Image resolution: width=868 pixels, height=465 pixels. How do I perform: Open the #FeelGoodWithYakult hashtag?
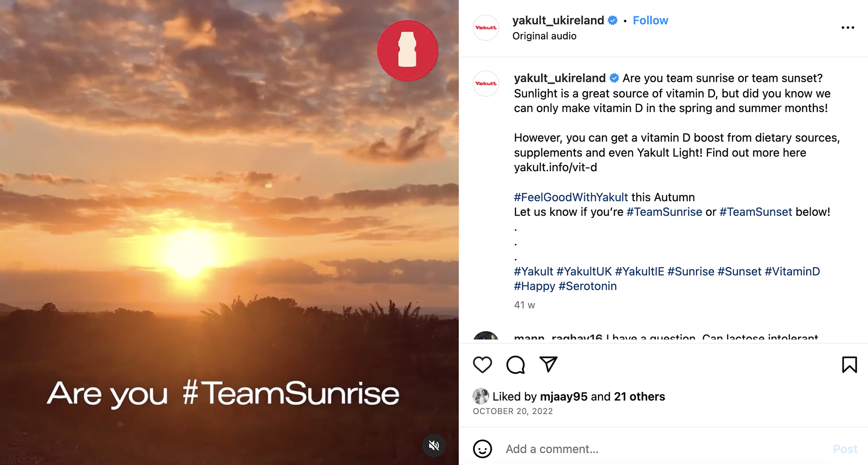click(571, 197)
